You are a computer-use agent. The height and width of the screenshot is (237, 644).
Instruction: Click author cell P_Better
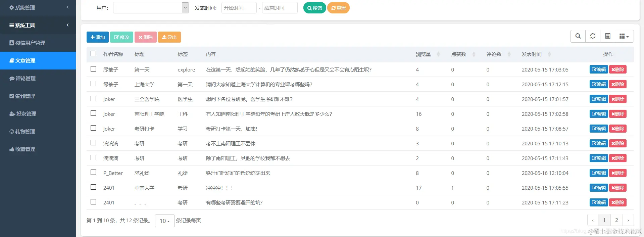(x=113, y=173)
